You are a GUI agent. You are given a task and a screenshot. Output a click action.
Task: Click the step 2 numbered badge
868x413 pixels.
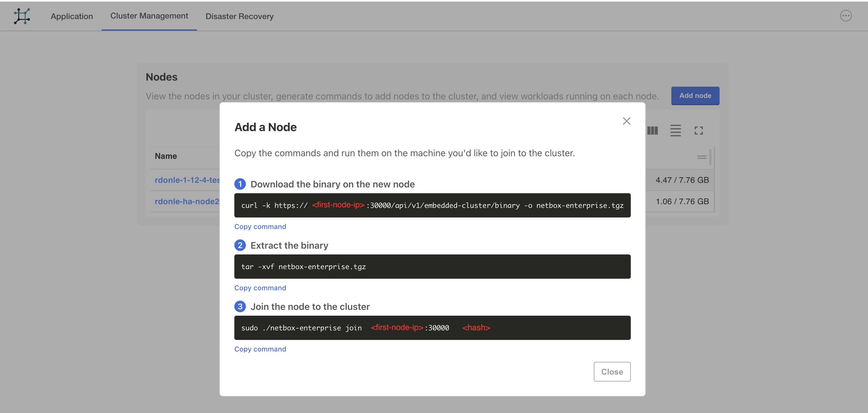click(240, 245)
